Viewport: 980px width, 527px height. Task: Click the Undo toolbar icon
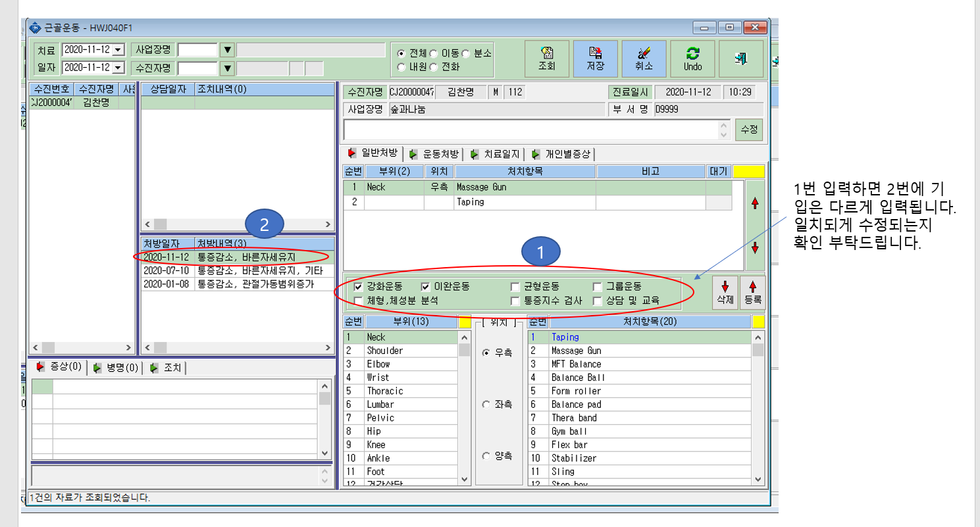point(692,59)
